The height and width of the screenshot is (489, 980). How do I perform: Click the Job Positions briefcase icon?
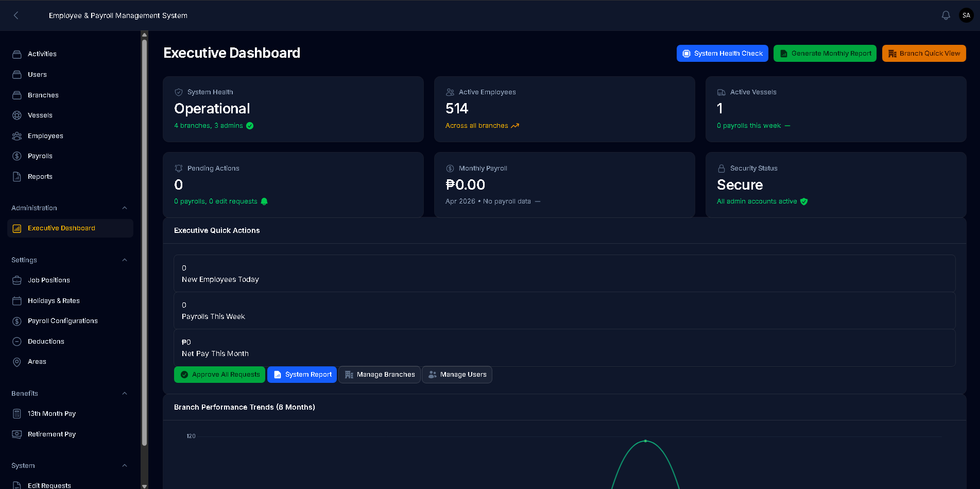pyautogui.click(x=17, y=280)
